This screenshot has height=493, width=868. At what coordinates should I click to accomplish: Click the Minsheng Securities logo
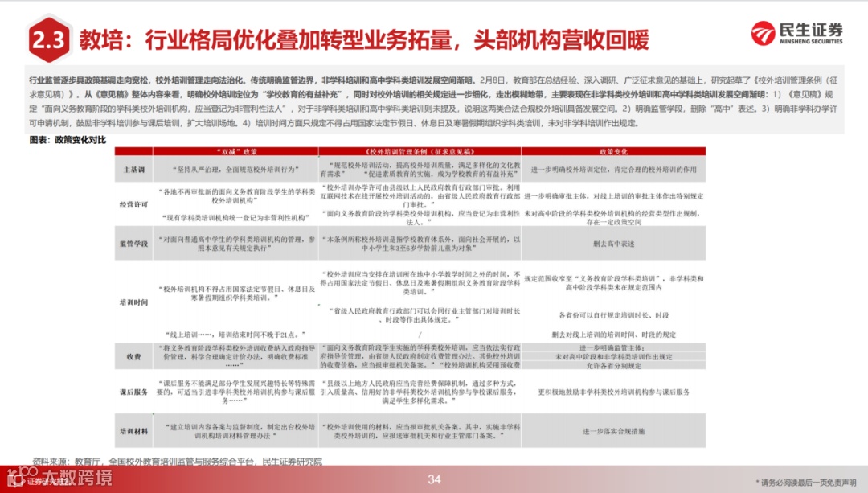pyautogui.click(x=796, y=33)
